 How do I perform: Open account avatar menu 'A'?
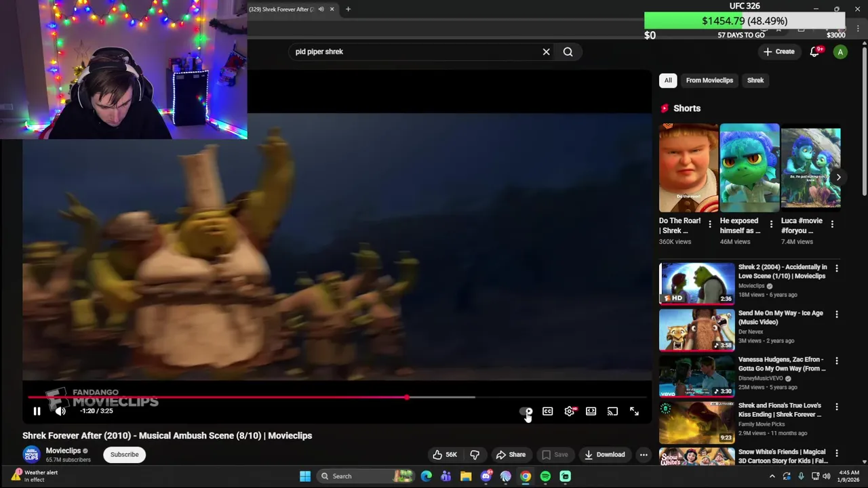tap(840, 52)
